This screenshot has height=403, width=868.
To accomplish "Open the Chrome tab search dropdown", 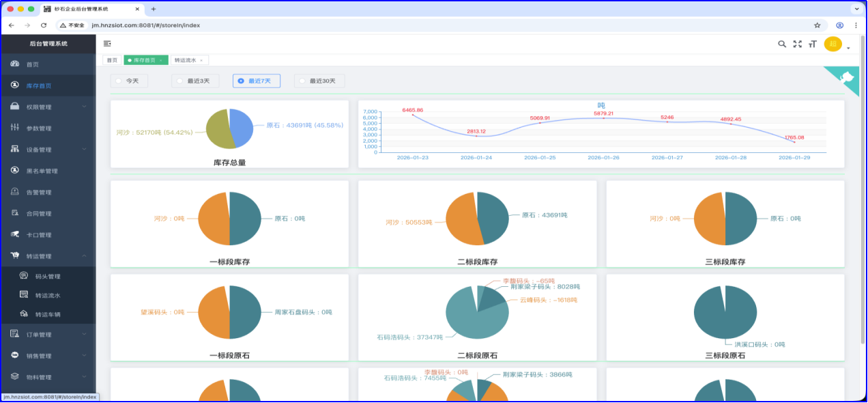I will [856, 9].
